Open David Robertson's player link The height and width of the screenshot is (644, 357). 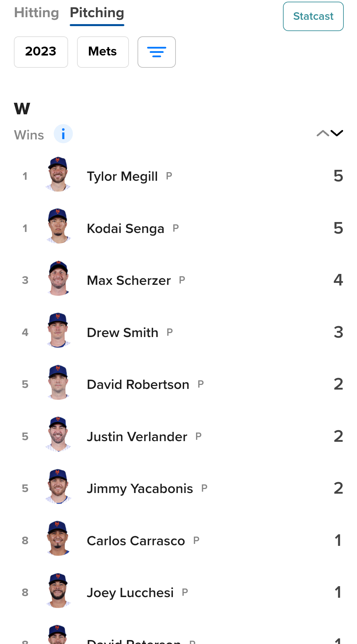coord(138,385)
